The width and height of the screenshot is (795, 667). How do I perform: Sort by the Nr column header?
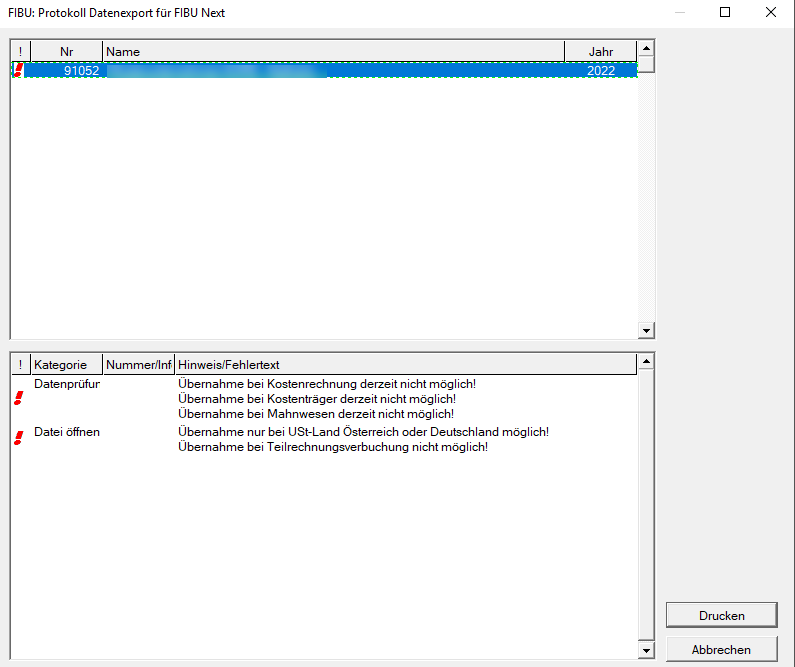click(66, 51)
